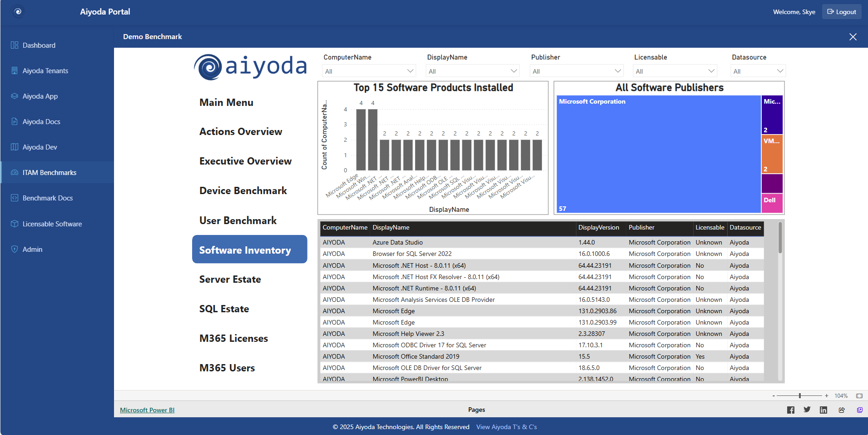Image resolution: width=868 pixels, height=435 pixels.
Task: Select Aiyoda Tenants in the sidebar
Action: (x=45, y=70)
